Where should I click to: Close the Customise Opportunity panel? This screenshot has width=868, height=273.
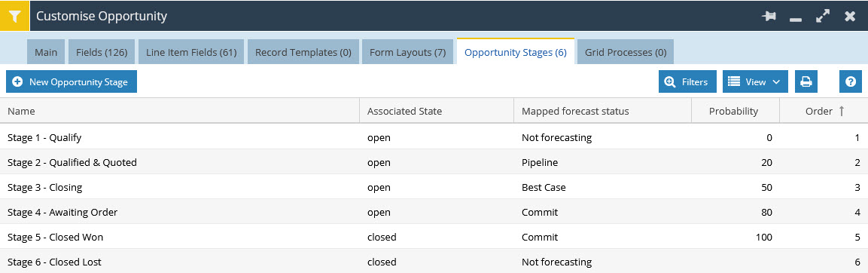(x=850, y=16)
